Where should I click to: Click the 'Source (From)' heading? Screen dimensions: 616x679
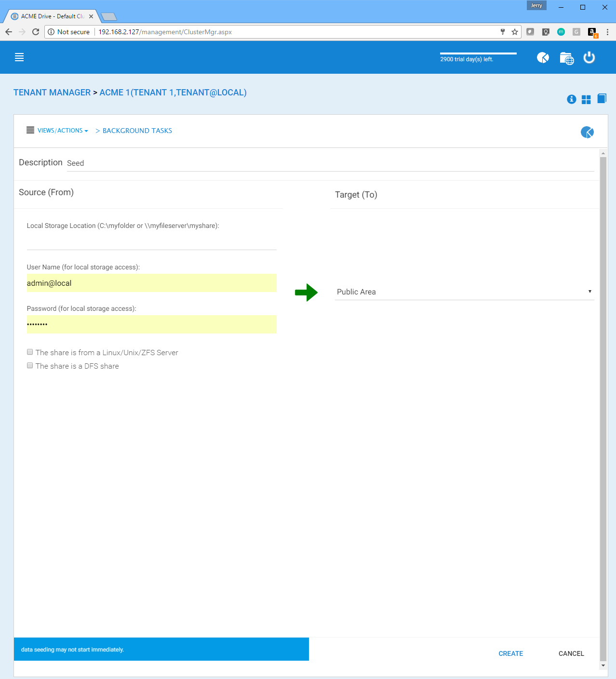(46, 192)
